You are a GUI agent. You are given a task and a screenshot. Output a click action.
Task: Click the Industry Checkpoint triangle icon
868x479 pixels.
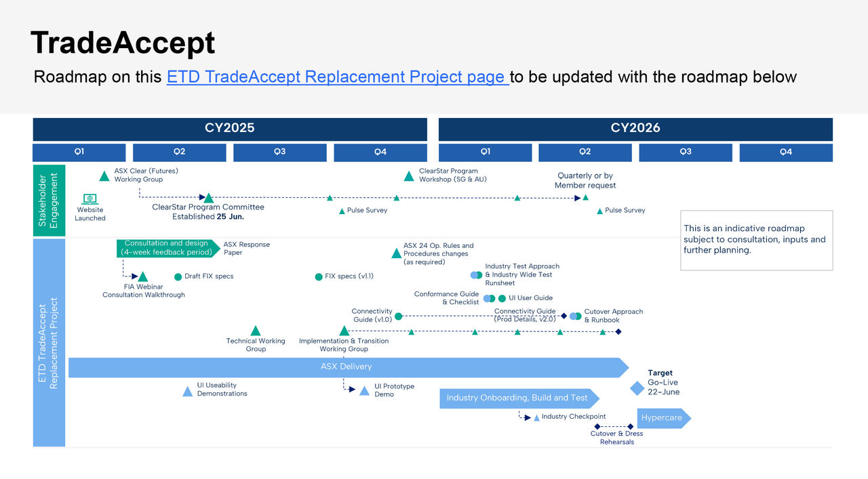pyautogui.click(x=536, y=418)
